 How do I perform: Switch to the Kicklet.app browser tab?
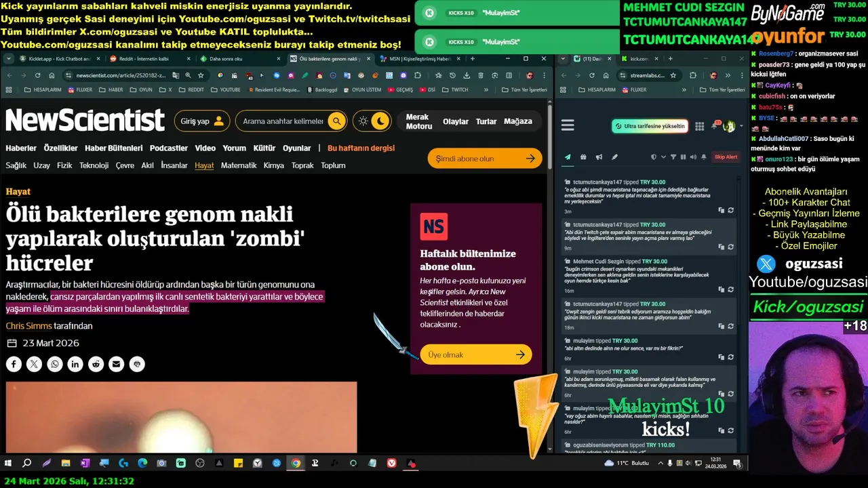coord(61,59)
